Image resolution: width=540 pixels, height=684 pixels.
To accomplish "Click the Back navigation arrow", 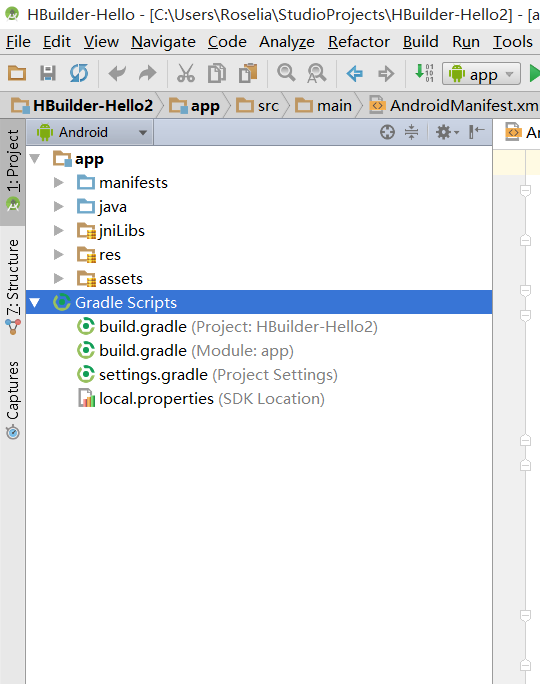I will (355, 73).
